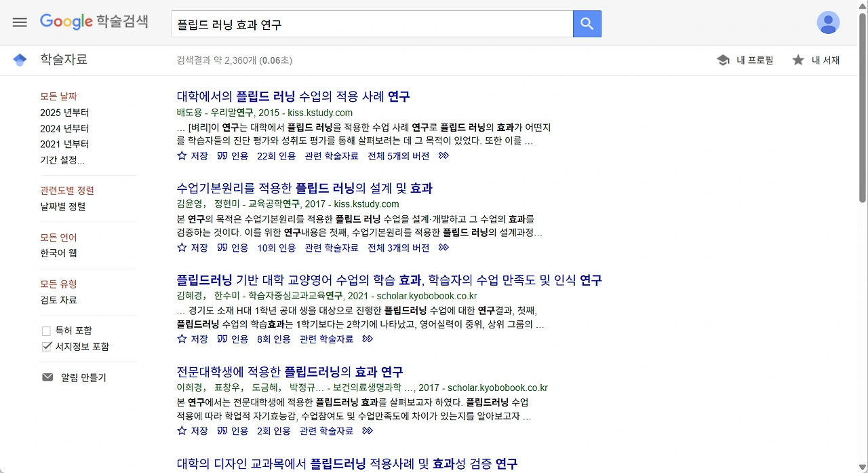Open 관련 학술자료 for 김윤영 result
Screen dimensions: 868x473
pos(332,248)
